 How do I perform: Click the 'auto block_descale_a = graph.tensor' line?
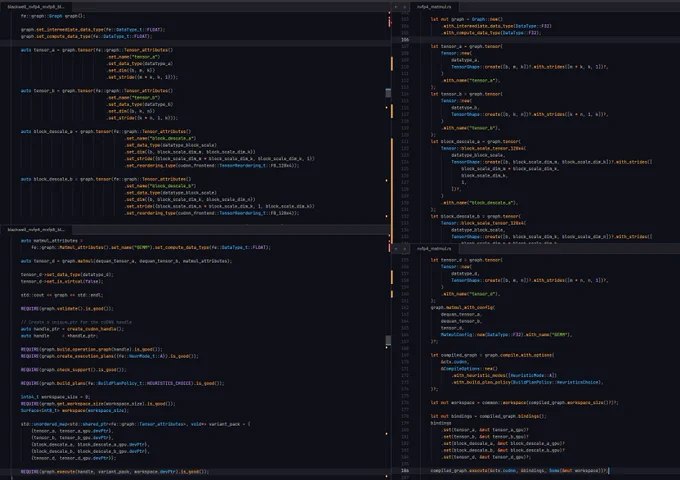coord(106,131)
